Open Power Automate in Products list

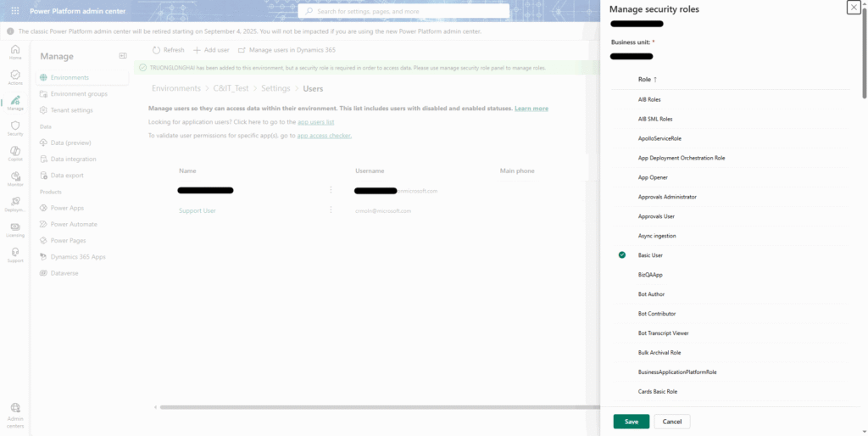pyautogui.click(x=74, y=224)
